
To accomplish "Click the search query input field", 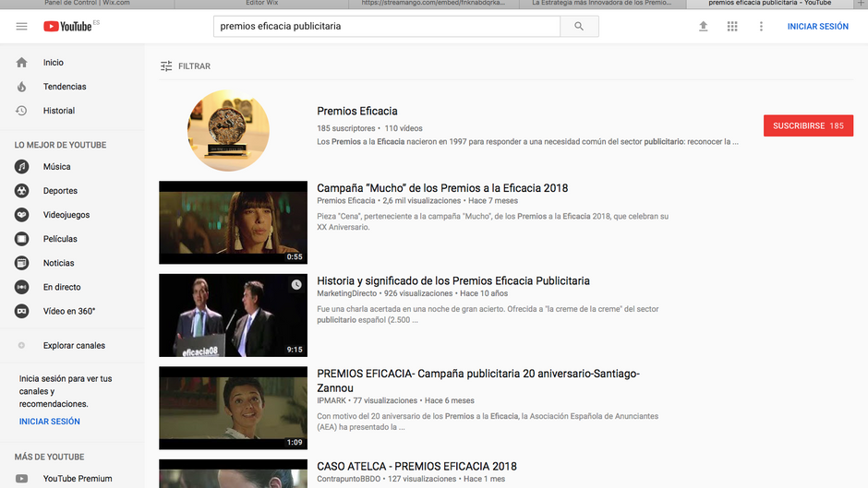I will pyautogui.click(x=387, y=26).
